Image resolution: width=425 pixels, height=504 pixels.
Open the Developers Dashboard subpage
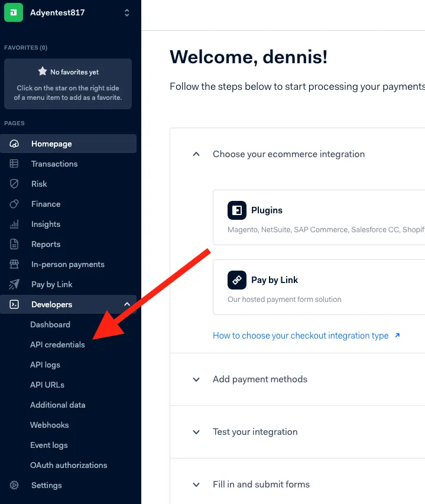50,324
